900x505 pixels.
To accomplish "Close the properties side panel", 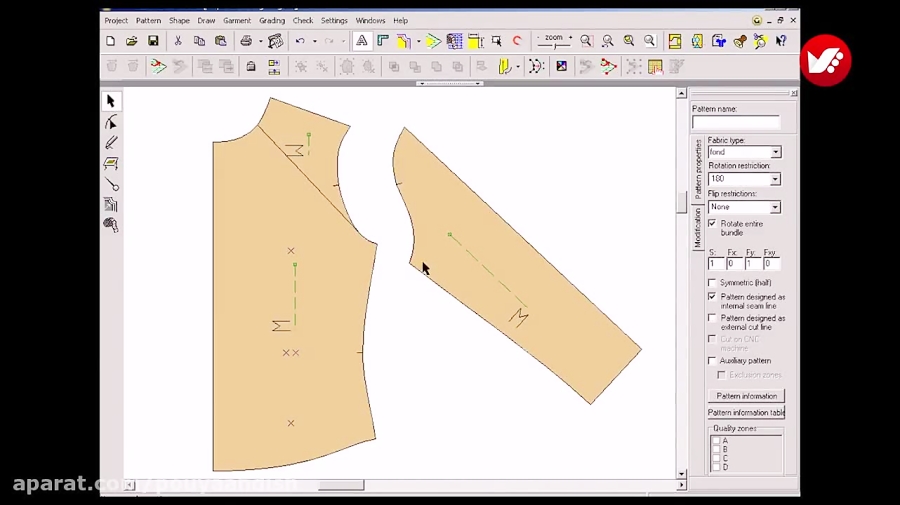I will (x=794, y=93).
